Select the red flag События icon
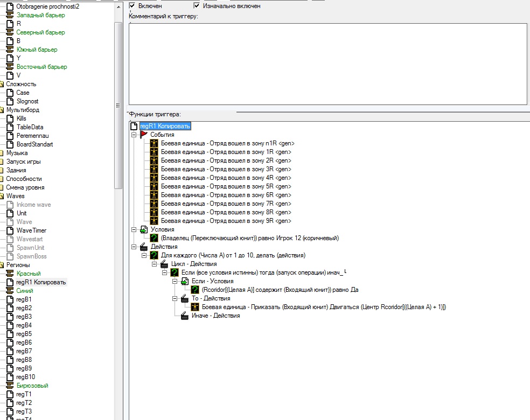 [x=144, y=135]
